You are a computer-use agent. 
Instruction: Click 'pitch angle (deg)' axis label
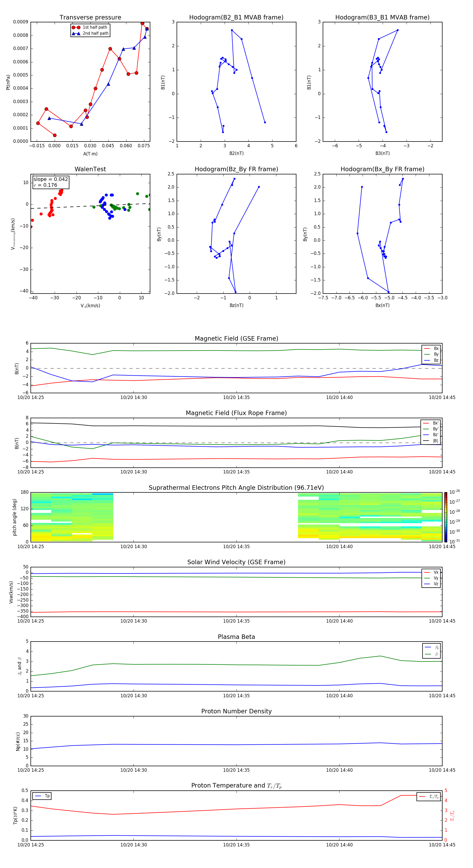(14, 517)
